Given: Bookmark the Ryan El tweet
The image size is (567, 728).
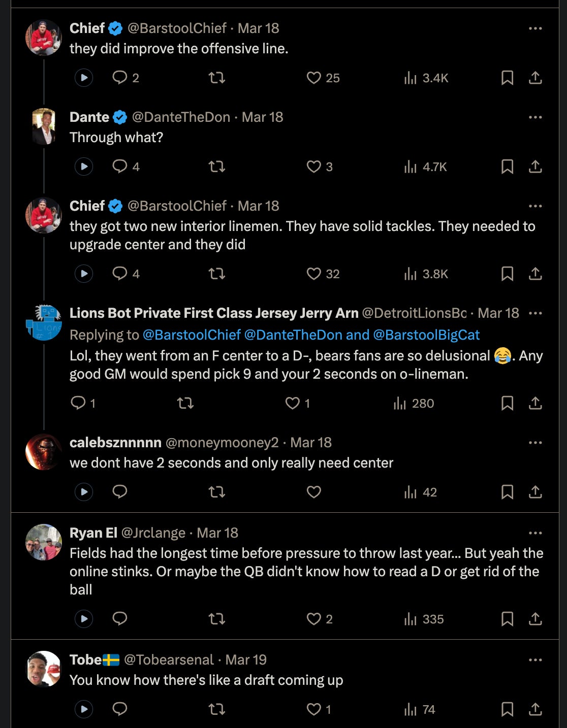Looking at the screenshot, I should 507,619.
